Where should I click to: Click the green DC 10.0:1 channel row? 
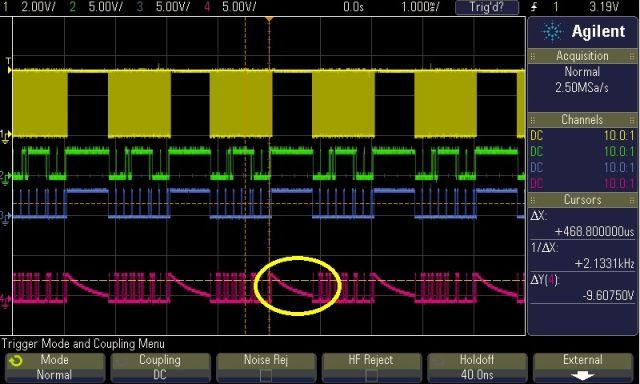tap(582, 151)
